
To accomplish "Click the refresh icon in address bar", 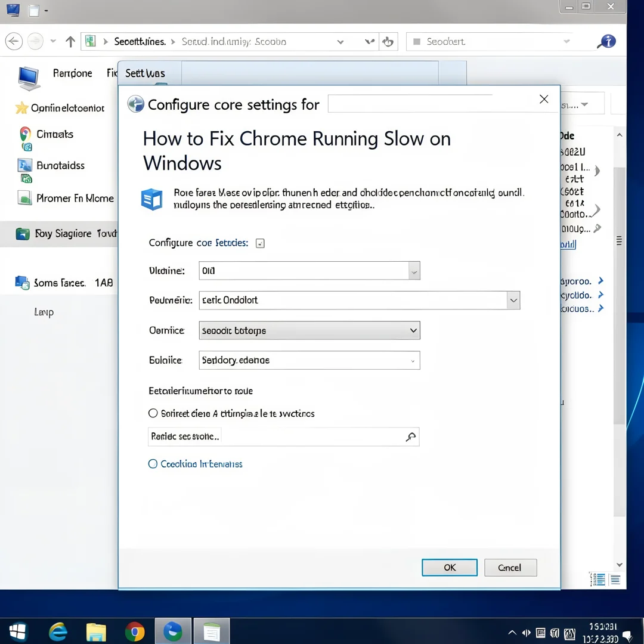I will [388, 42].
